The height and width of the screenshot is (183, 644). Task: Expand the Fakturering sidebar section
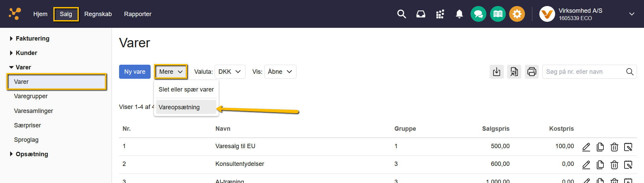(32, 39)
